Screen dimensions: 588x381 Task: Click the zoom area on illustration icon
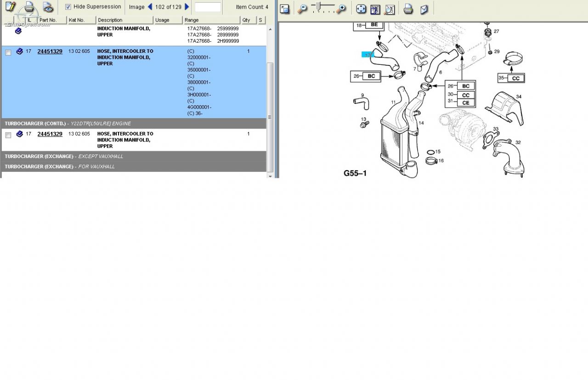coord(390,9)
